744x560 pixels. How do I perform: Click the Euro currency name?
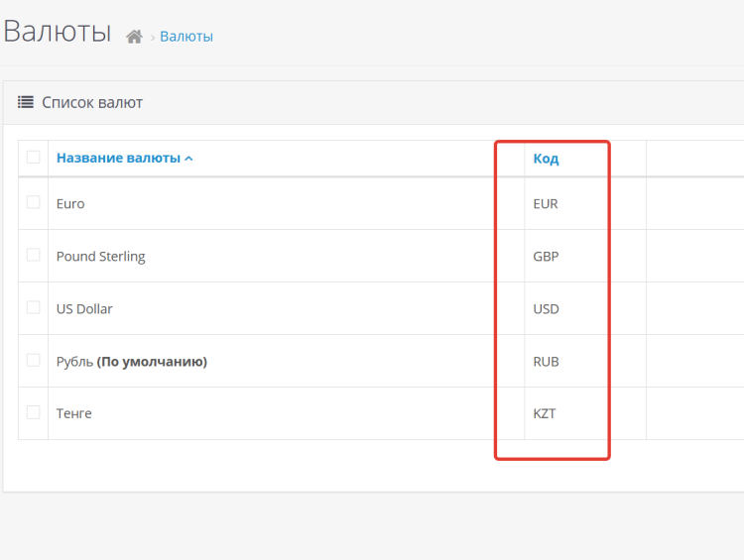point(70,203)
